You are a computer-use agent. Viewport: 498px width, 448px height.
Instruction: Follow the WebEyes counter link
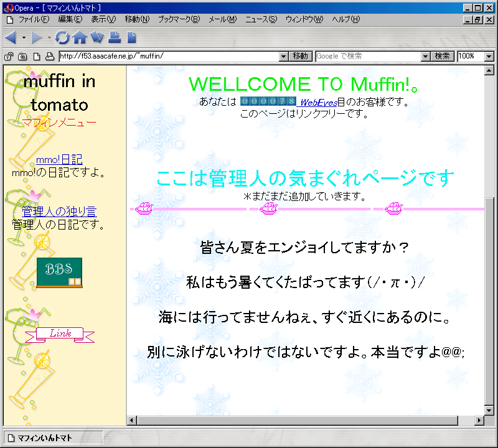tap(319, 102)
